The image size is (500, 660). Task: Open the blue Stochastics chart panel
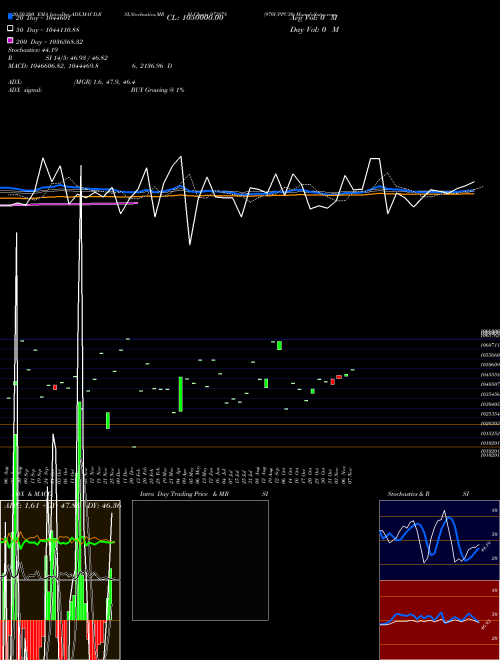tap(439, 540)
